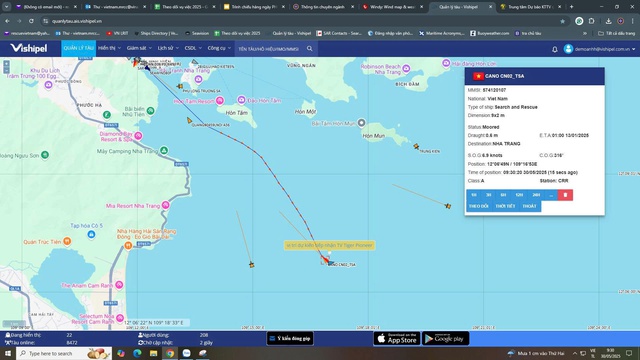This screenshot has width=640, height=360.
Task: Click the search magnifier icon in navbar
Action: [x=309, y=49]
